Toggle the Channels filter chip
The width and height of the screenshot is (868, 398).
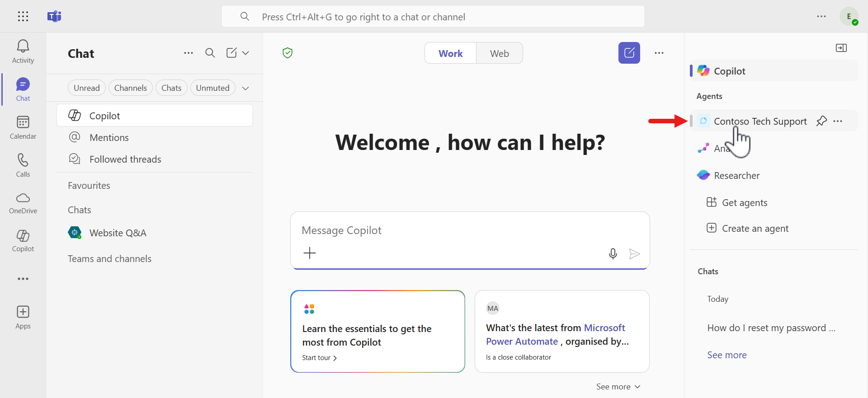point(130,88)
